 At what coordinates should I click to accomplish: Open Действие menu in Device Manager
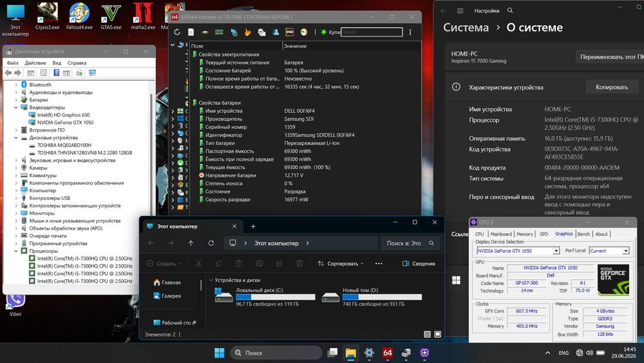[35, 63]
